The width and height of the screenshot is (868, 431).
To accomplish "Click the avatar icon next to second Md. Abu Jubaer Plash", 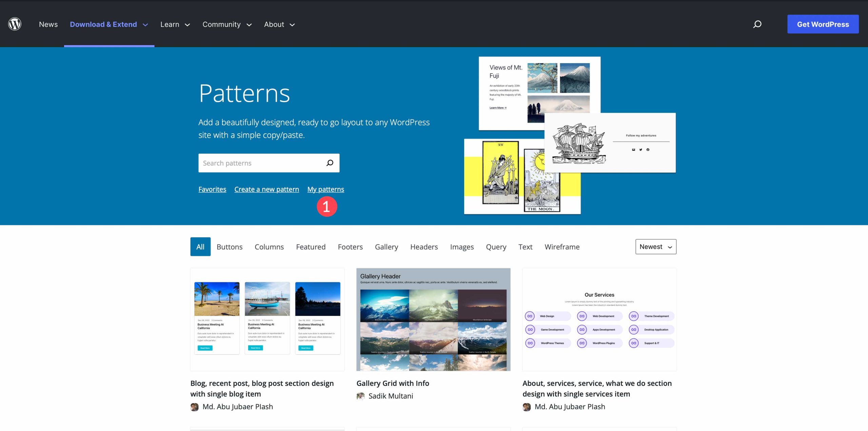I will [527, 406].
